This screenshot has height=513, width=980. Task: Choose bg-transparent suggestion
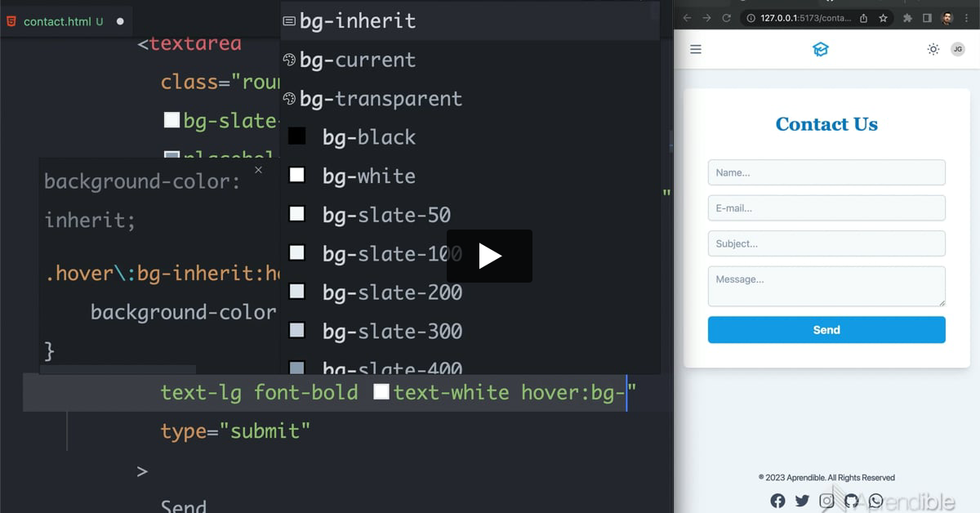click(470, 99)
